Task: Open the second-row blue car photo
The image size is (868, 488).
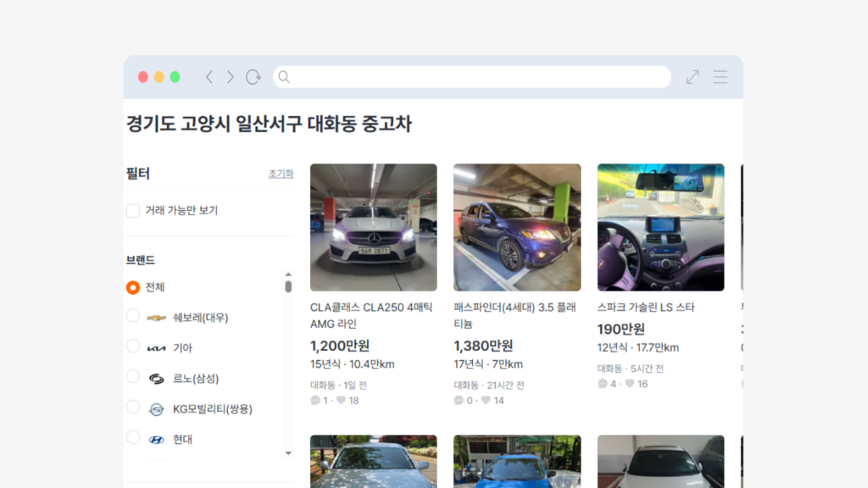Action: pos(517,462)
